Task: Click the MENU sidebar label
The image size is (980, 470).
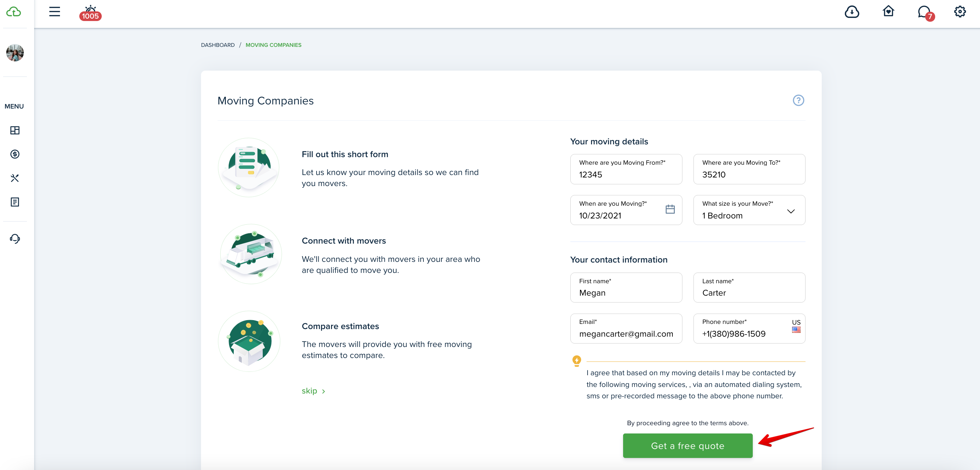Action: point(14,106)
